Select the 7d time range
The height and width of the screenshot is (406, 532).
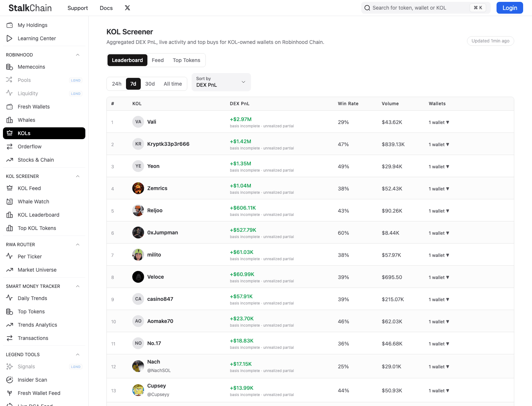tap(133, 84)
